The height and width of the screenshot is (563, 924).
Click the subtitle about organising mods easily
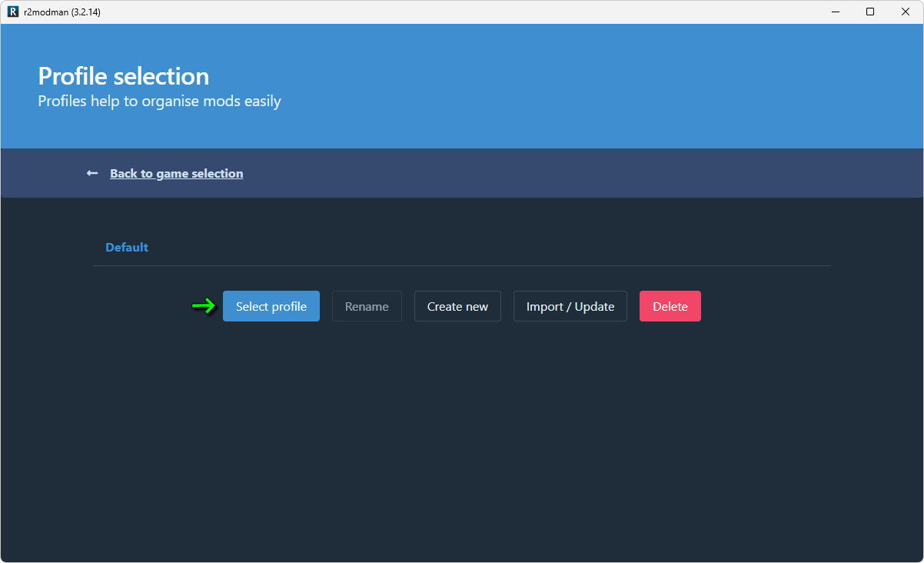pos(159,102)
